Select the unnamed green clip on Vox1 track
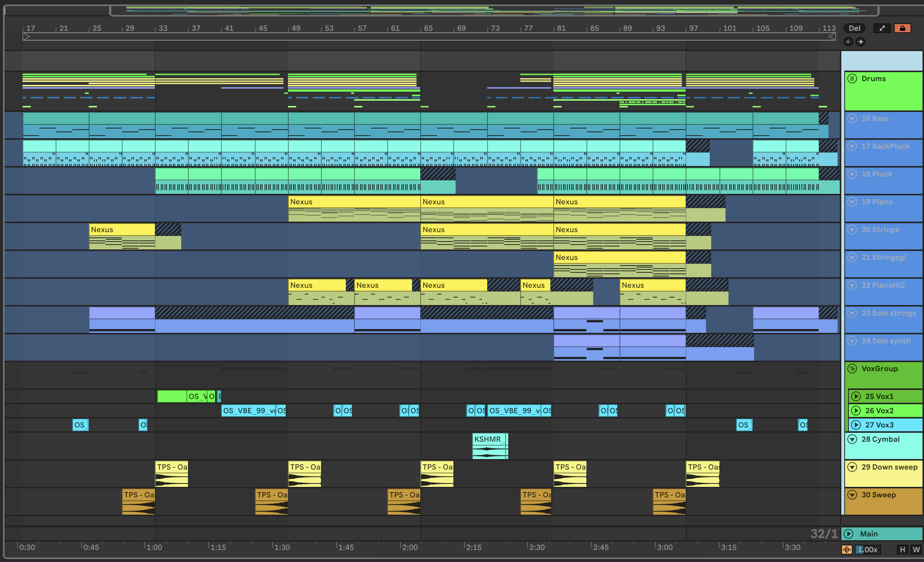Screen dimensions: 924x562 172,396
